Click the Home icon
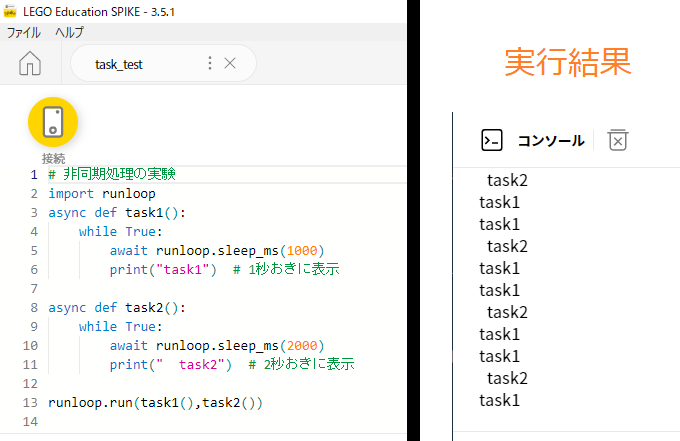Viewport: 680px width, 441px height. tap(30, 63)
